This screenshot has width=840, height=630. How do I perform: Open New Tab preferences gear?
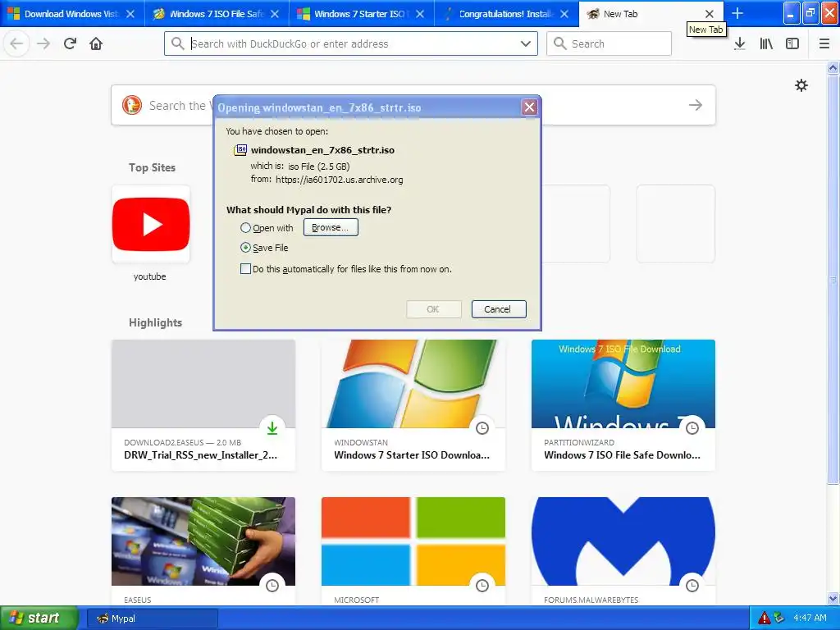(801, 85)
